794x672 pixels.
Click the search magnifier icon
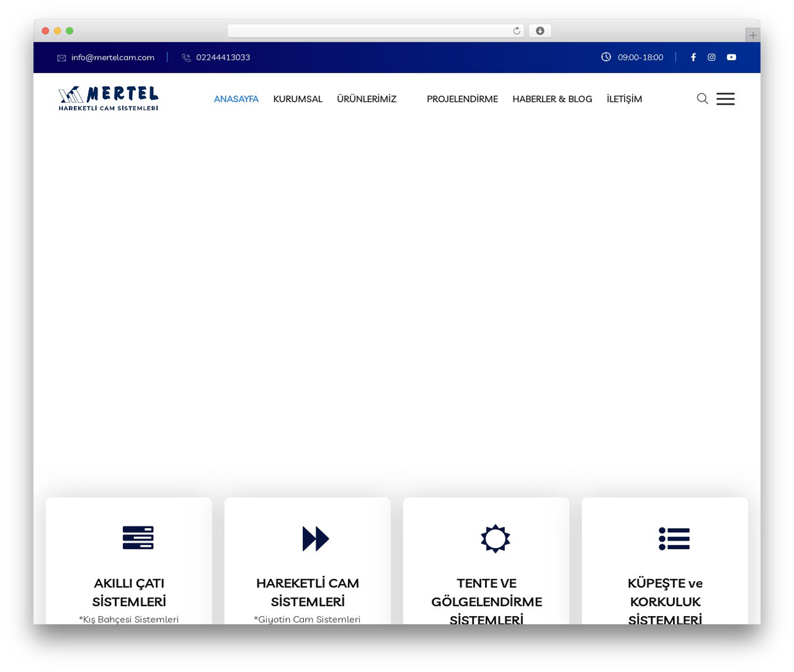click(x=702, y=99)
